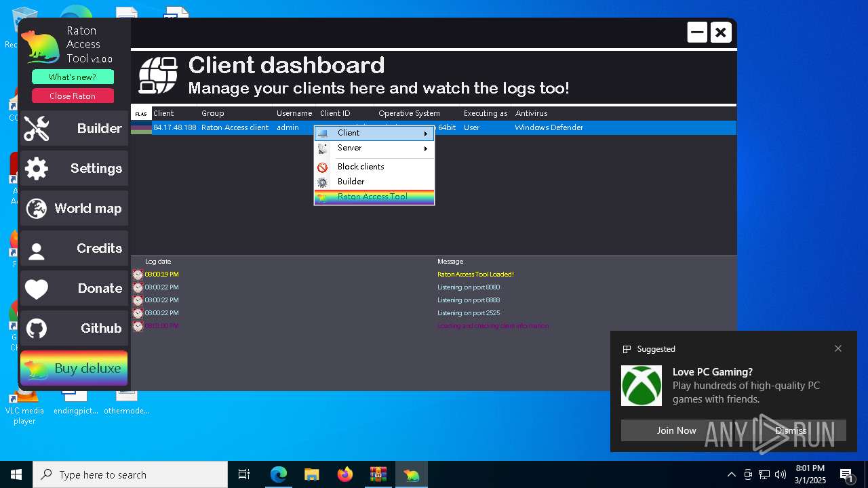Click the globe and computers dashboard icon
Viewport: 868px width, 488px height.
point(158,75)
